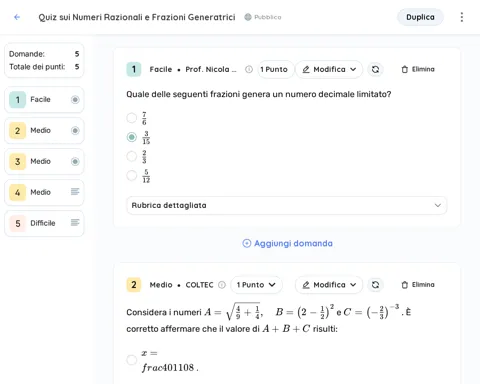Delete question 2 via Elimina trash icon
This screenshot has height=384, width=480.
(x=404, y=285)
